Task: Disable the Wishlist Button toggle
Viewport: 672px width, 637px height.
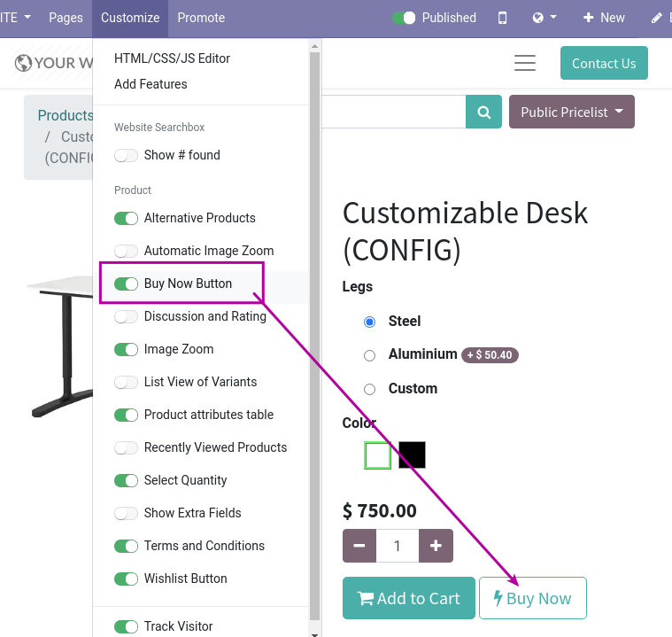Action: click(126, 579)
